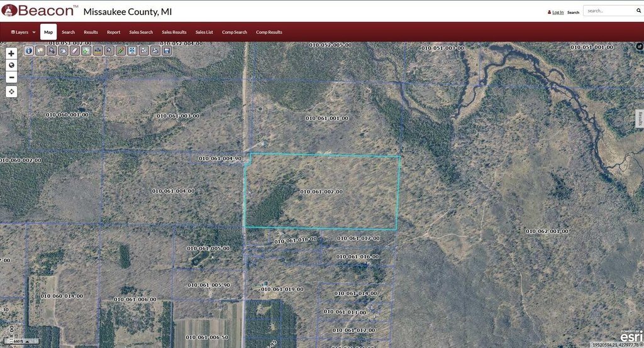The image size is (644, 348).
Task: Select the zoom-in magnifier tool
Action: [x=52, y=50]
